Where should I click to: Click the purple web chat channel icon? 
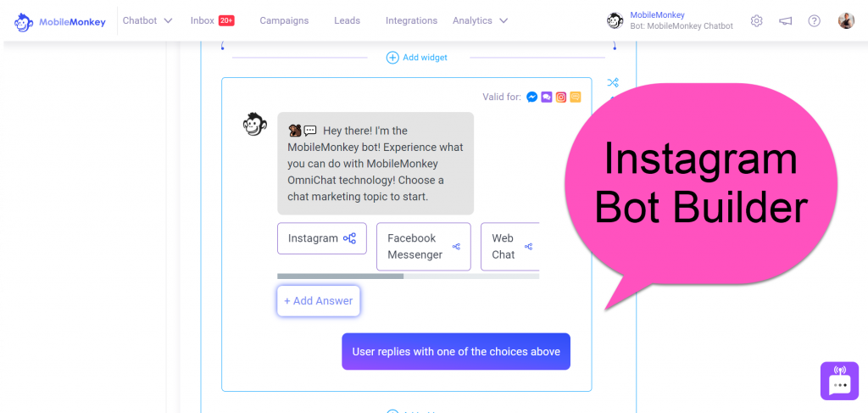[x=547, y=97]
